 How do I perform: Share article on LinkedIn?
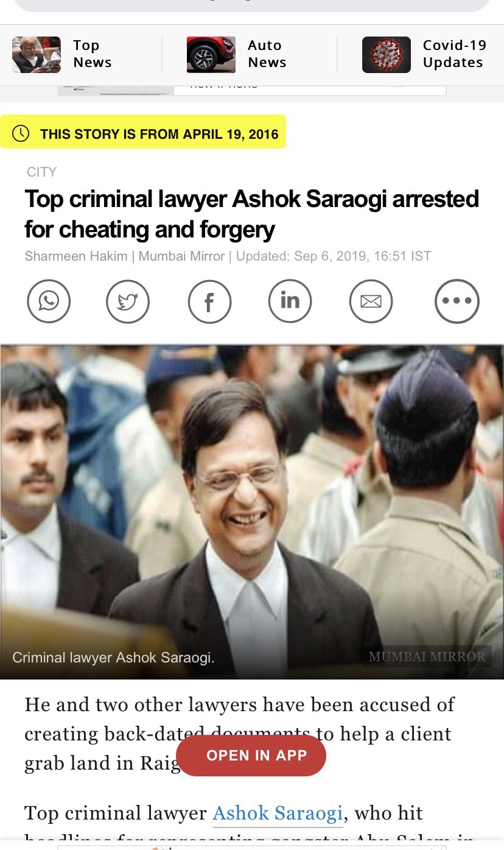click(x=290, y=301)
